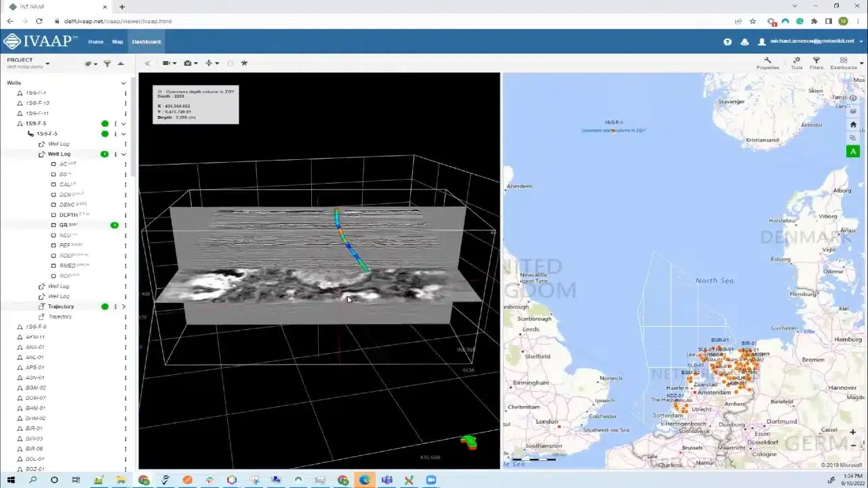Open the PROJECT selector dropdown
Screen dimensions: 868x488
[47, 64]
